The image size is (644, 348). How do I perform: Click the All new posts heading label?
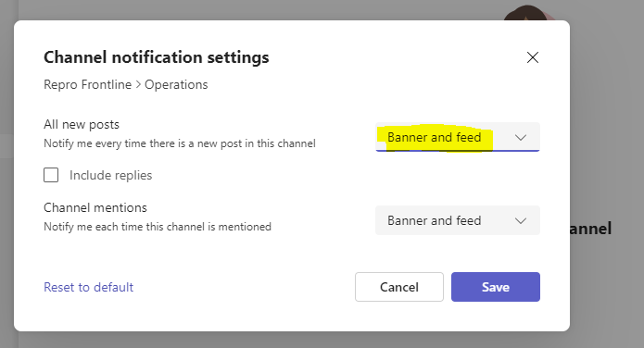click(82, 124)
